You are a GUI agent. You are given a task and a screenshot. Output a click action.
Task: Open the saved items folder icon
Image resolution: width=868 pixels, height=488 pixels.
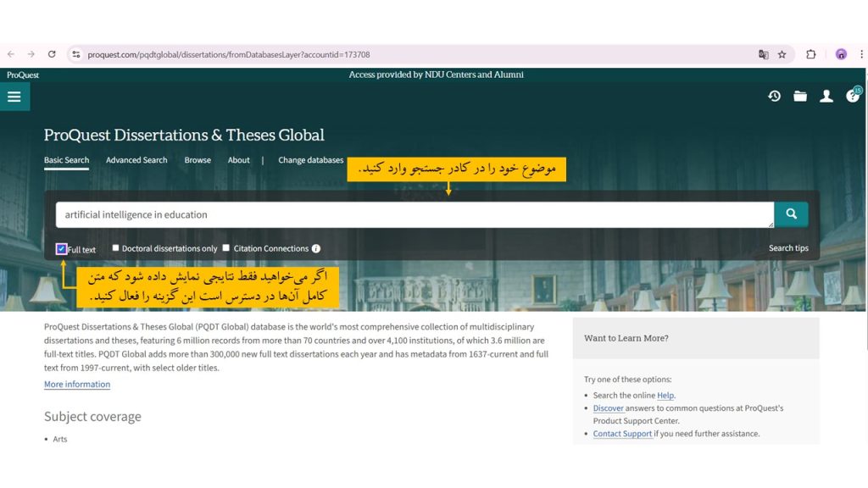coord(800,97)
